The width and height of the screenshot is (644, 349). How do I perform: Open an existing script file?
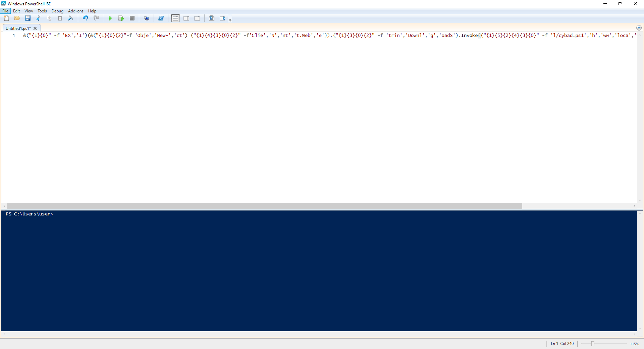coord(17,18)
